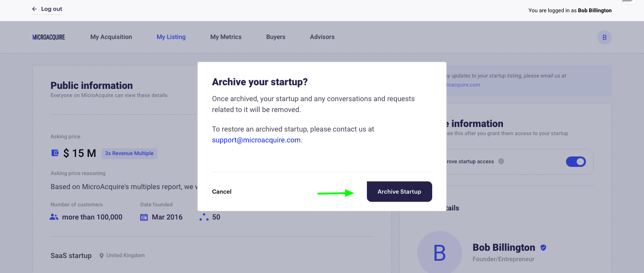Click the info icon beside startup access

(501, 161)
